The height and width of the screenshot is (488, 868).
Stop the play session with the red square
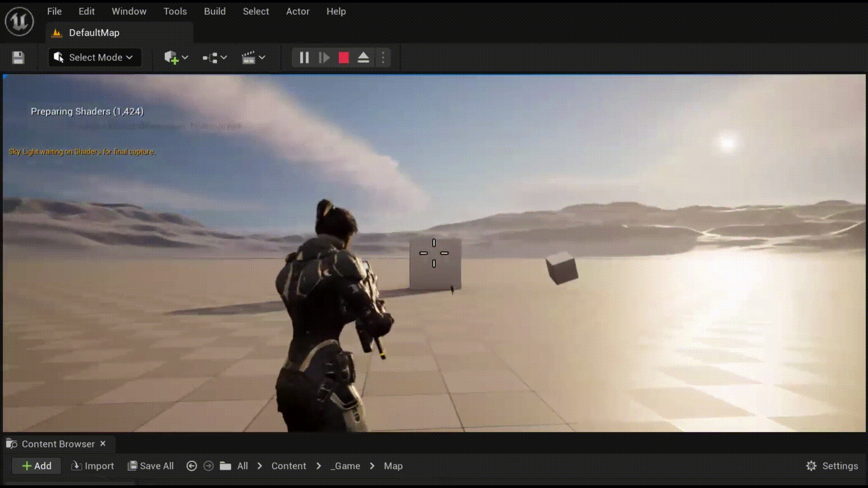click(344, 57)
